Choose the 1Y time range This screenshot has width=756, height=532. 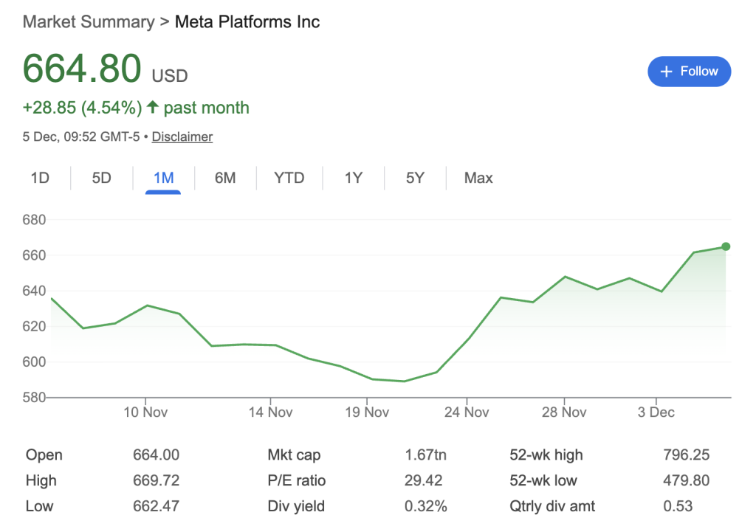pos(354,178)
